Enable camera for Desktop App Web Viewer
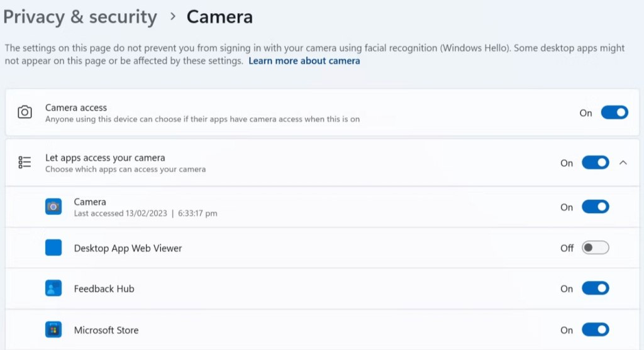644x350 pixels. (x=595, y=248)
